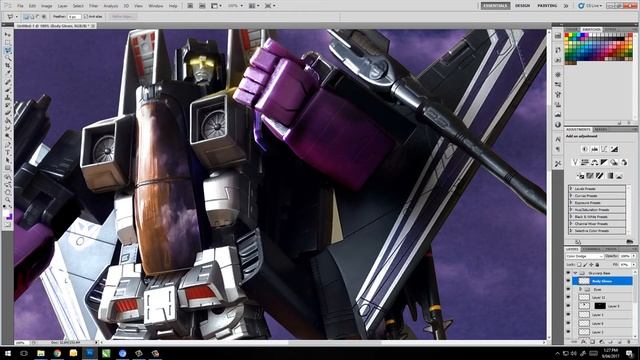Open the Windows Start menu
640x360 pixels.
pyautogui.click(x=8, y=353)
